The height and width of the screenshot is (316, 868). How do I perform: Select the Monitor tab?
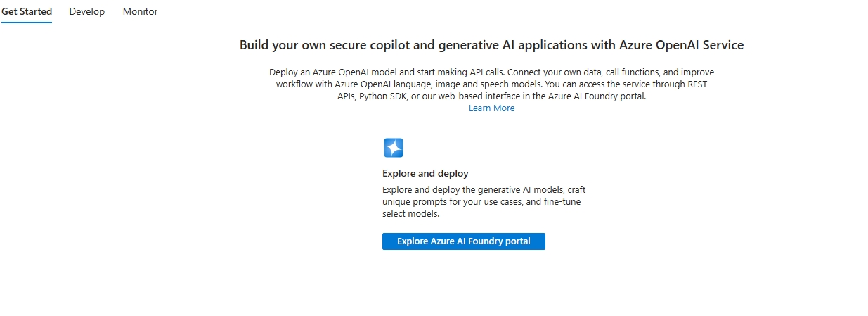(x=140, y=12)
